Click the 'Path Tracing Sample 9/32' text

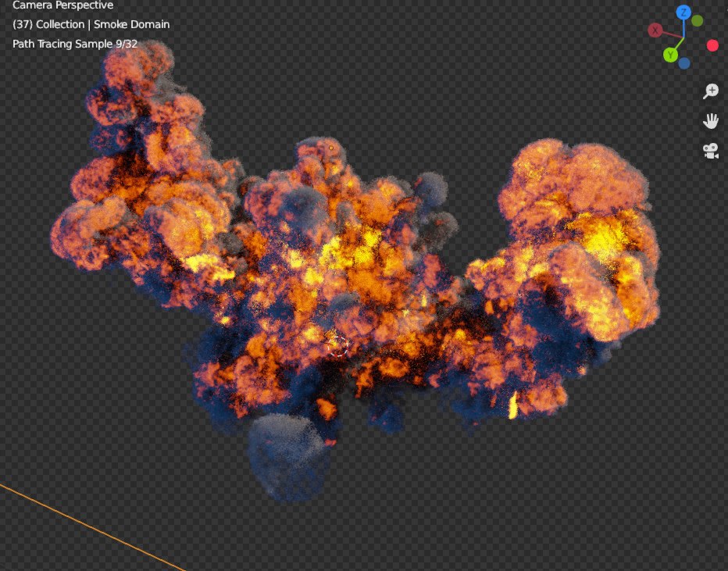click(75, 44)
